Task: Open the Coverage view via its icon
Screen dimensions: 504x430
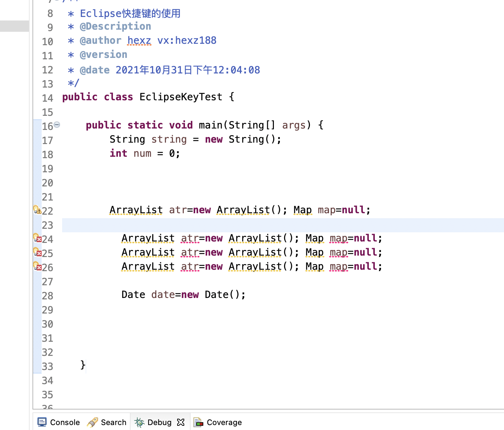Action: coord(198,422)
